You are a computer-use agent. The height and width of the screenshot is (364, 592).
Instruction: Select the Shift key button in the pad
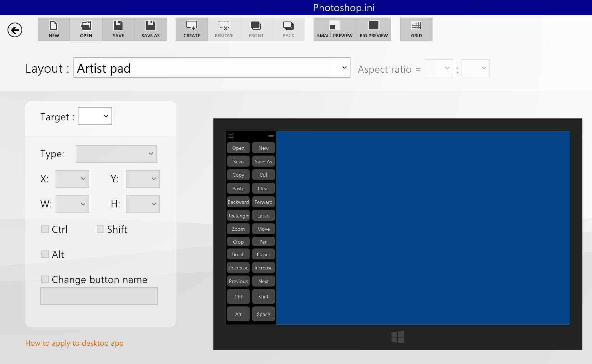(263, 297)
